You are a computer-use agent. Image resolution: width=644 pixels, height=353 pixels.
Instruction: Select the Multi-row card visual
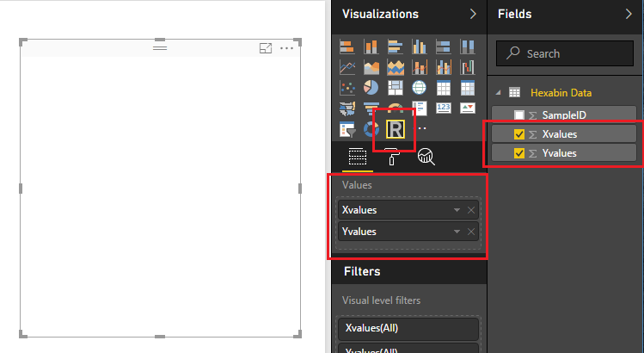click(x=419, y=108)
